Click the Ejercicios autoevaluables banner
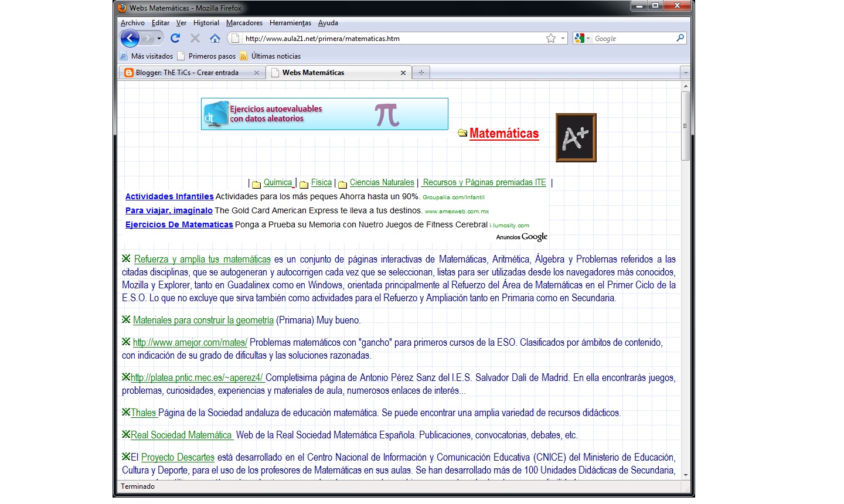Viewport: 844px width, 504px height. (x=325, y=114)
